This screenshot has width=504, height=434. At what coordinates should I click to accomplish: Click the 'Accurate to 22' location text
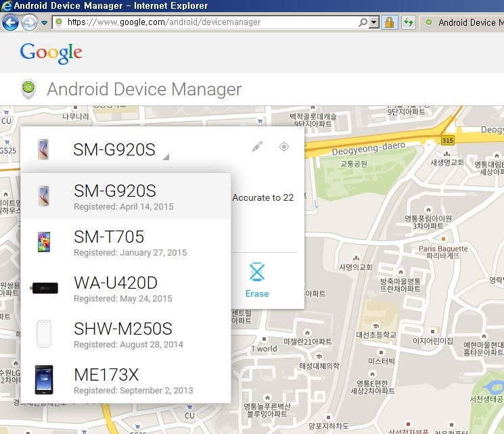(263, 197)
